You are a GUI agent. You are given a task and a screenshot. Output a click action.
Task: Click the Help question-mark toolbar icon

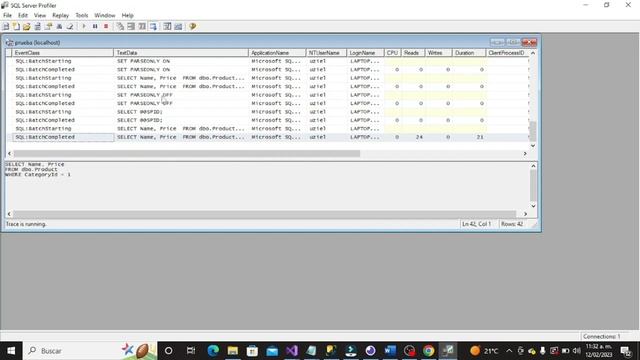(193, 27)
